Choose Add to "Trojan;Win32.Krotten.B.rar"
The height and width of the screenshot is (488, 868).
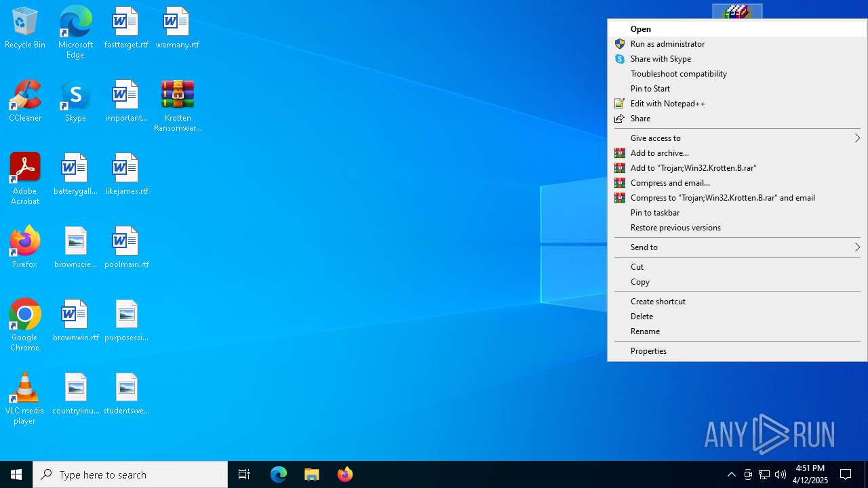737,168
